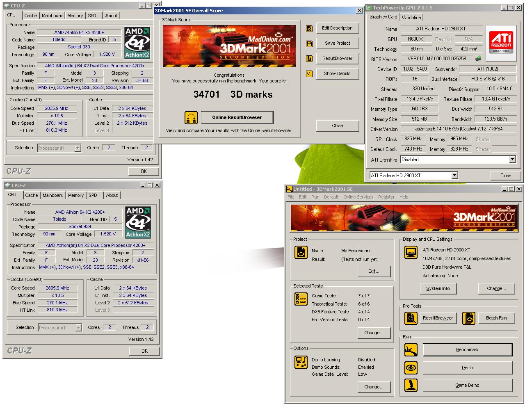Click OK in the upper CPU-Z window
Screen dimensions: 525x420
pyautogui.click(x=144, y=171)
